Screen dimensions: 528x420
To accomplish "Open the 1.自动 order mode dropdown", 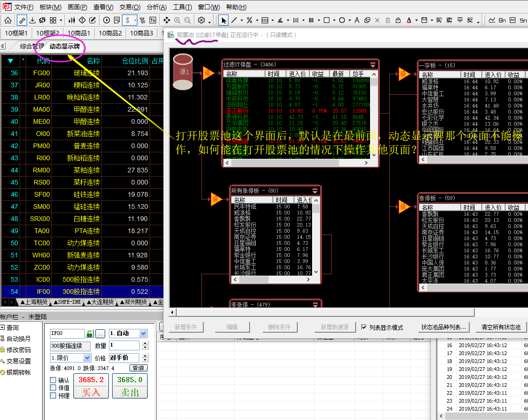I will click(x=143, y=334).
